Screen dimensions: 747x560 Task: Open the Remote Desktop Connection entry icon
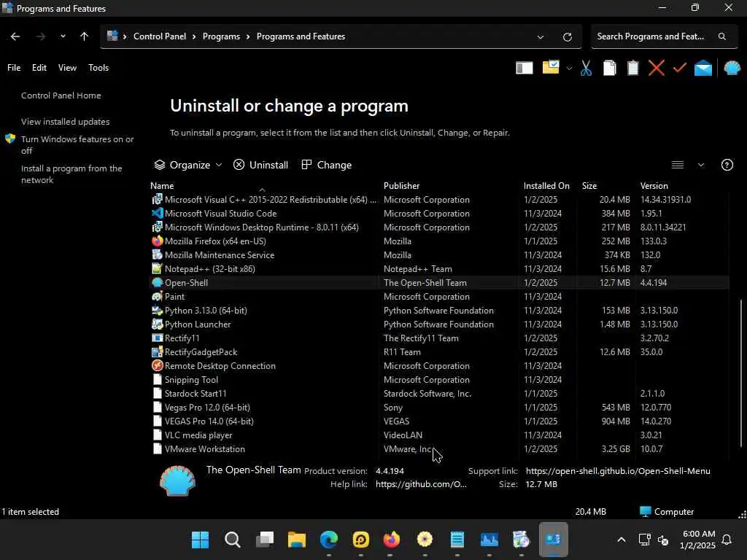point(158,366)
